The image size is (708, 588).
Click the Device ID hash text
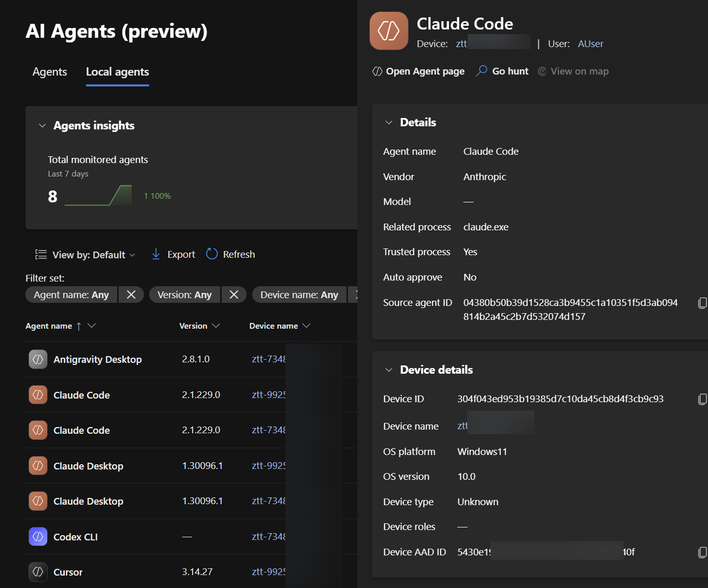560,399
